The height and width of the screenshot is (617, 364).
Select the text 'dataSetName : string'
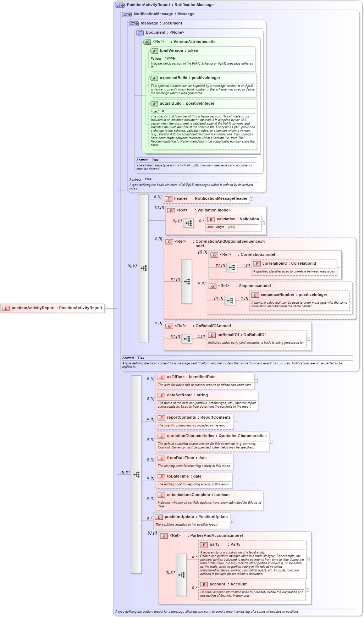point(187,395)
